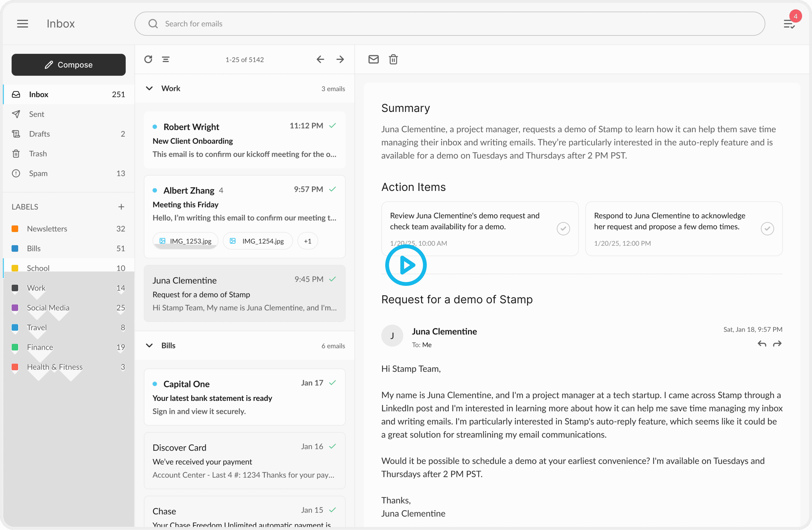Viewport: 812px width, 530px height.
Task: Go to next page of emails
Action: [340, 59]
